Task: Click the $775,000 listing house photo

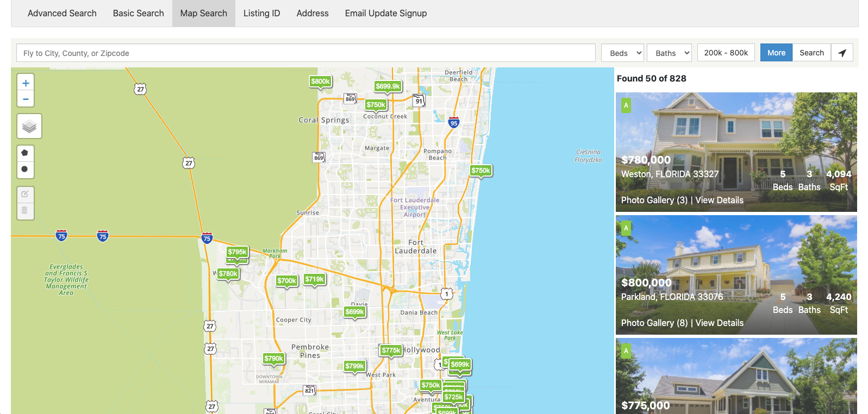Action: (736, 376)
